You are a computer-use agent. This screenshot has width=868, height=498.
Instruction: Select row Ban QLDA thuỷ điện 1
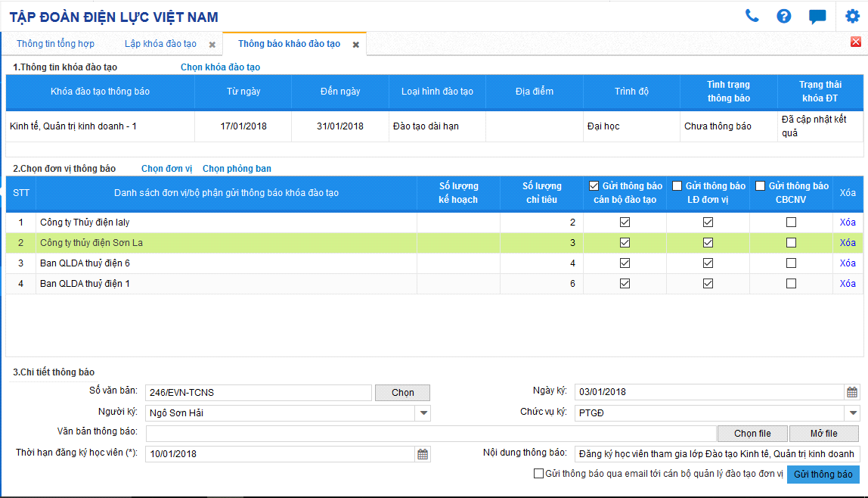pyautogui.click(x=434, y=284)
